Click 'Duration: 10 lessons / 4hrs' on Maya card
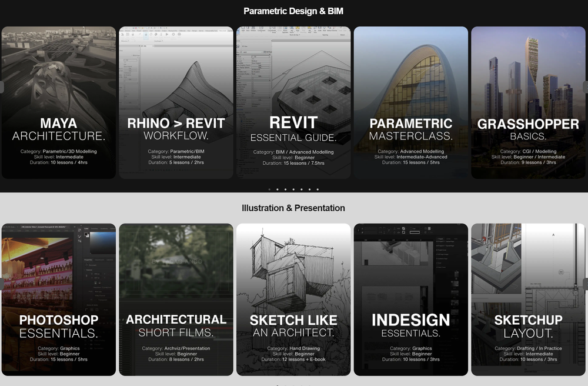The height and width of the screenshot is (386, 588). 58,162
